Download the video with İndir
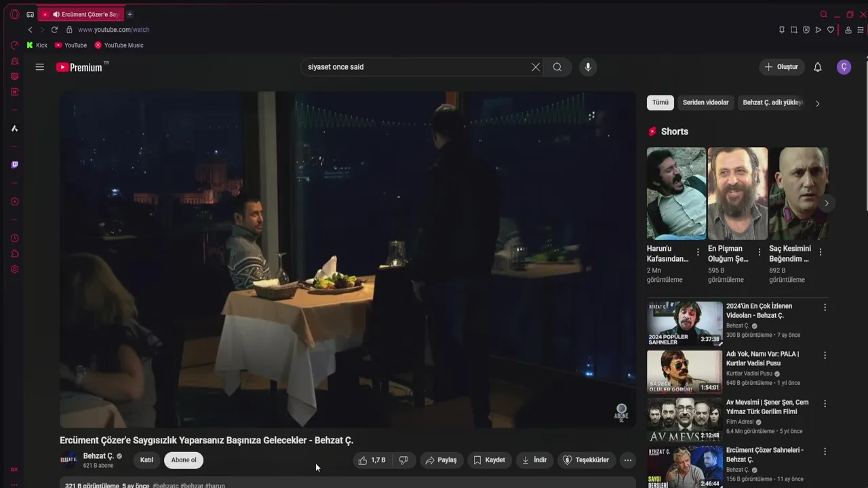Screen dimensions: 868x488 [x=534, y=460]
